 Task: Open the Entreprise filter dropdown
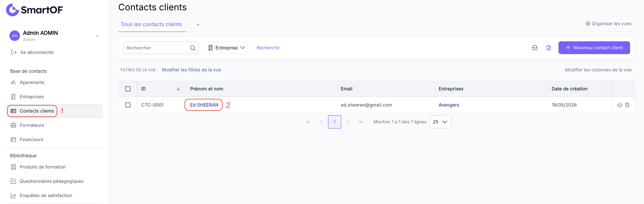(x=227, y=48)
